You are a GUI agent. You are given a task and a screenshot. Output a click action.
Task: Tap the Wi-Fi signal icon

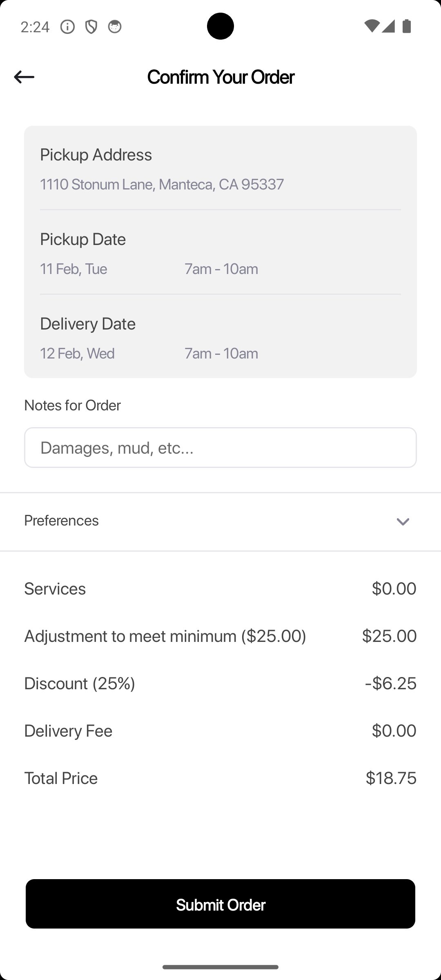pyautogui.click(x=371, y=26)
